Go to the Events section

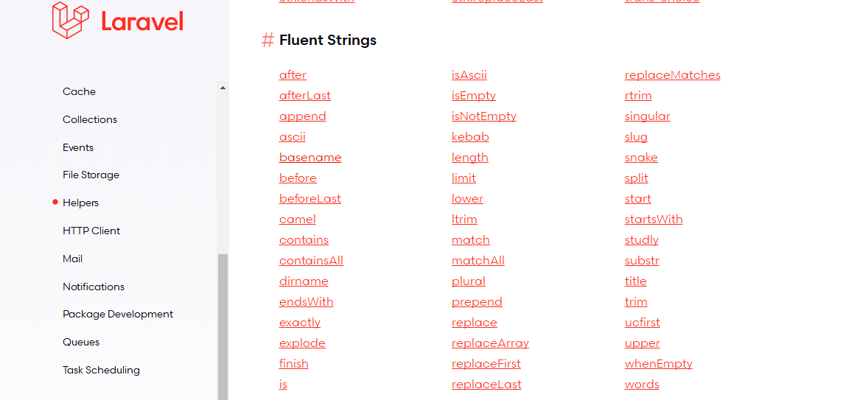pyautogui.click(x=78, y=147)
